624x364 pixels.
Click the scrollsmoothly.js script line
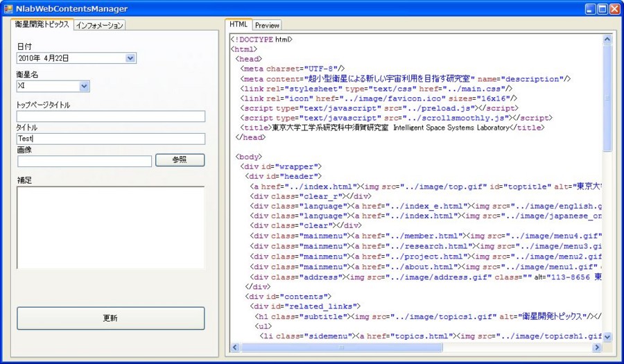tap(397, 118)
